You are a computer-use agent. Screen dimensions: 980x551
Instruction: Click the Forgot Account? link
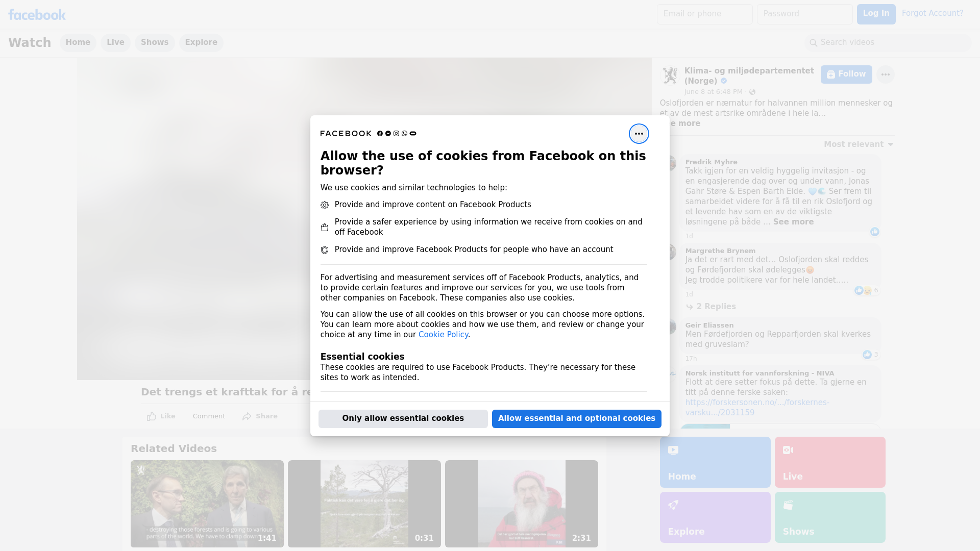tap(933, 13)
